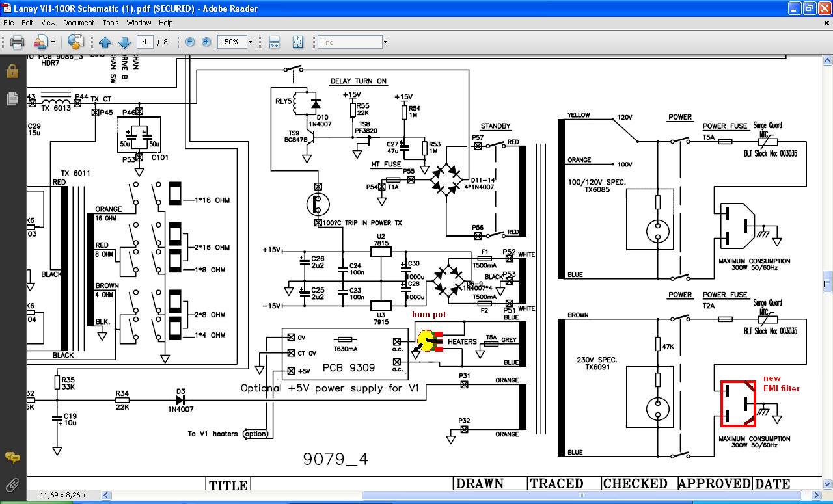Click the '100/120V SPEC.' transformer text
The image size is (833, 504).
[598, 182]
